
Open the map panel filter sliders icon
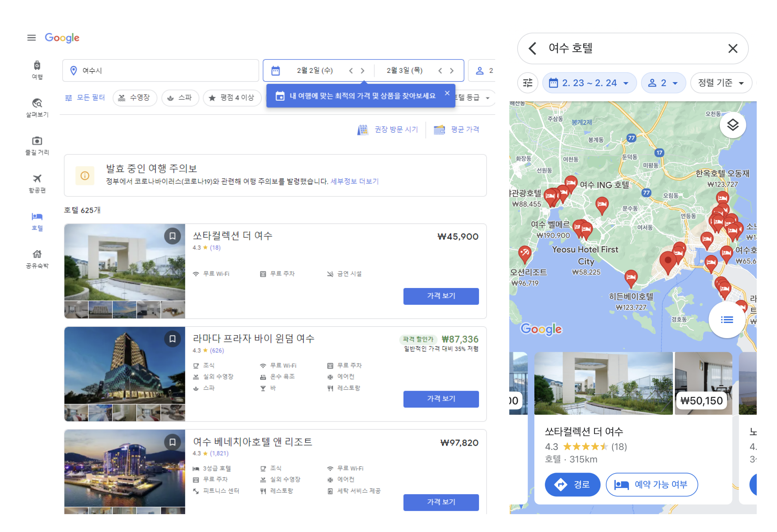coord(528,83)
